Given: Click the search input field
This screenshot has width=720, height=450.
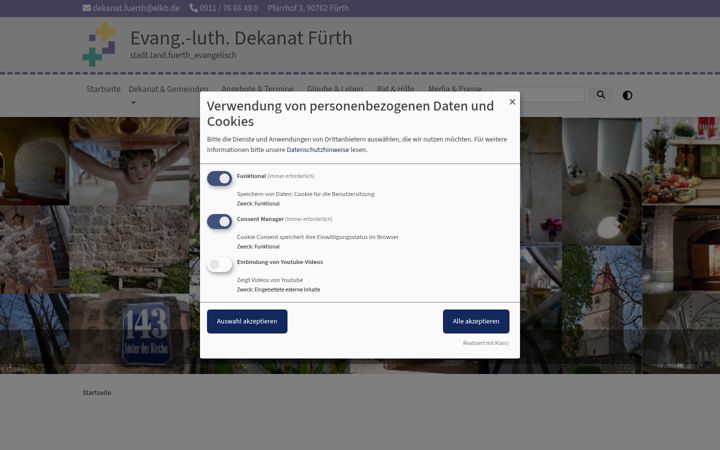Looking at the screenshot, I should click(x=538, y=95).
